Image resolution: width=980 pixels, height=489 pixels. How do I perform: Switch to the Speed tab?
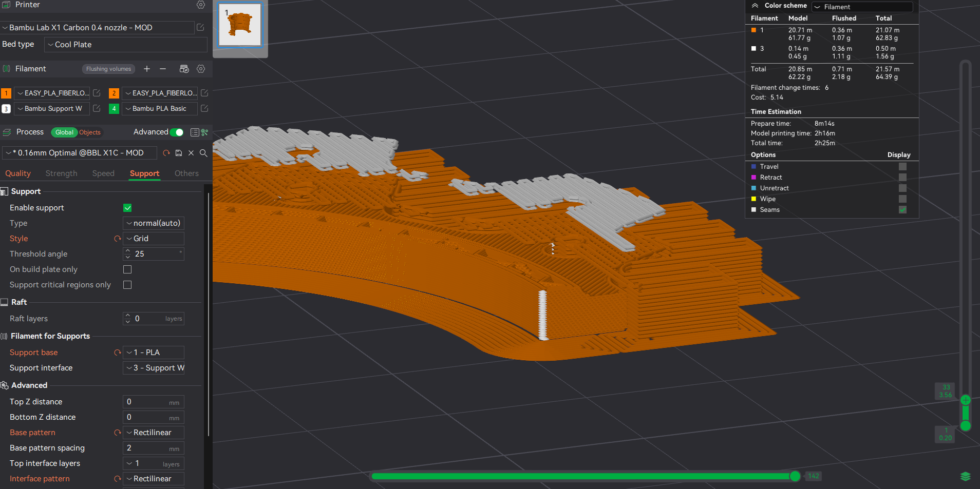pyautogui.click(x=103, y=173)
